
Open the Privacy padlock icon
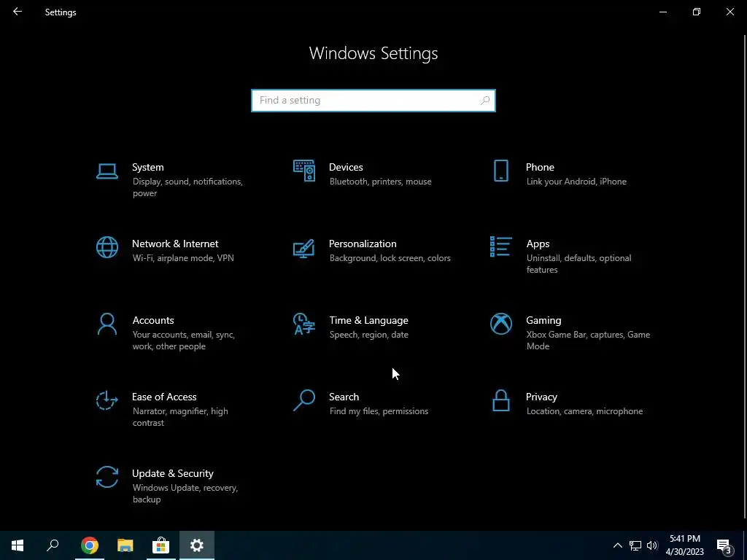[500, 400]
